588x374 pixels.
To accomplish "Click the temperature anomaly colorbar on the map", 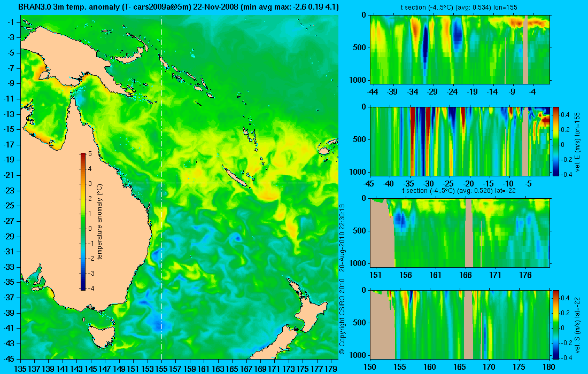I will (83, 222).
